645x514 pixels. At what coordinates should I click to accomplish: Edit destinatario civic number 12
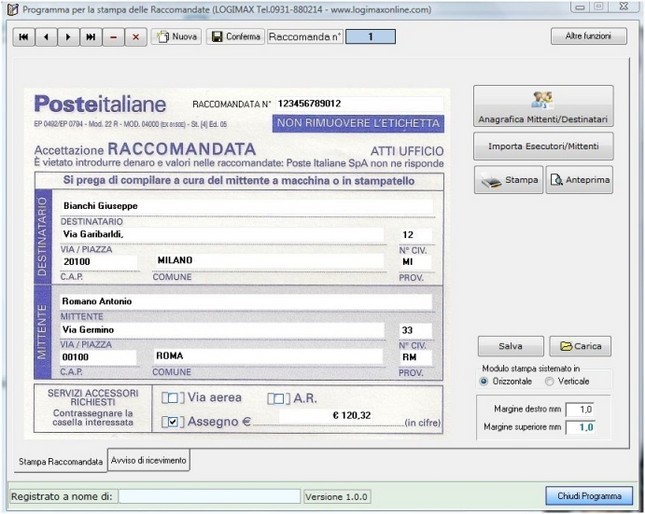coord(415,235)
